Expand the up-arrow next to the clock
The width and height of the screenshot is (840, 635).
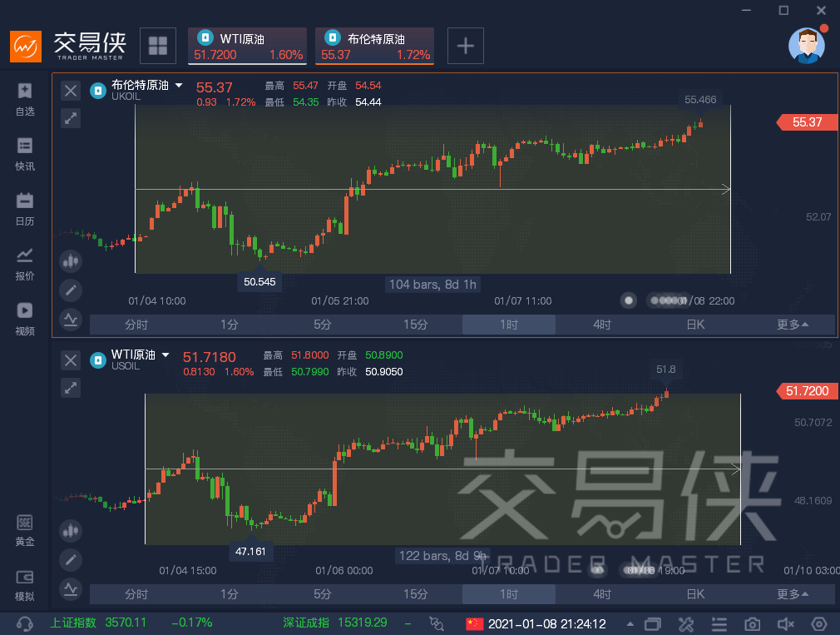point(630,624)
